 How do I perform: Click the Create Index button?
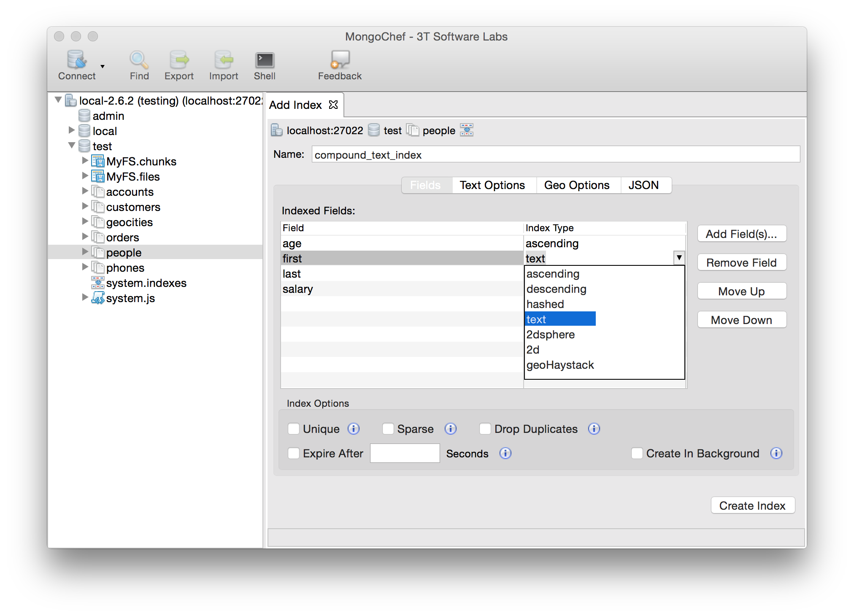(753, 505)
